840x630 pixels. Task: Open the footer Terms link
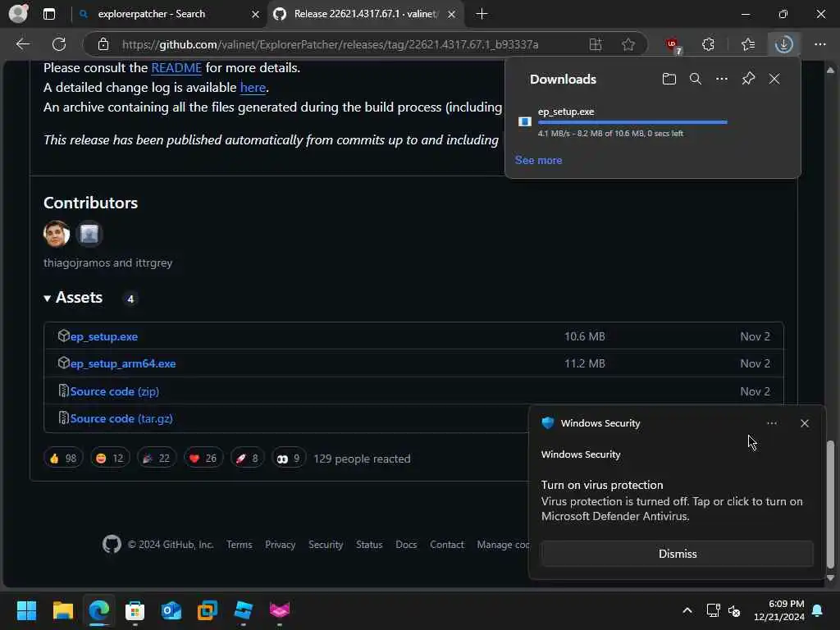(239, 545)
